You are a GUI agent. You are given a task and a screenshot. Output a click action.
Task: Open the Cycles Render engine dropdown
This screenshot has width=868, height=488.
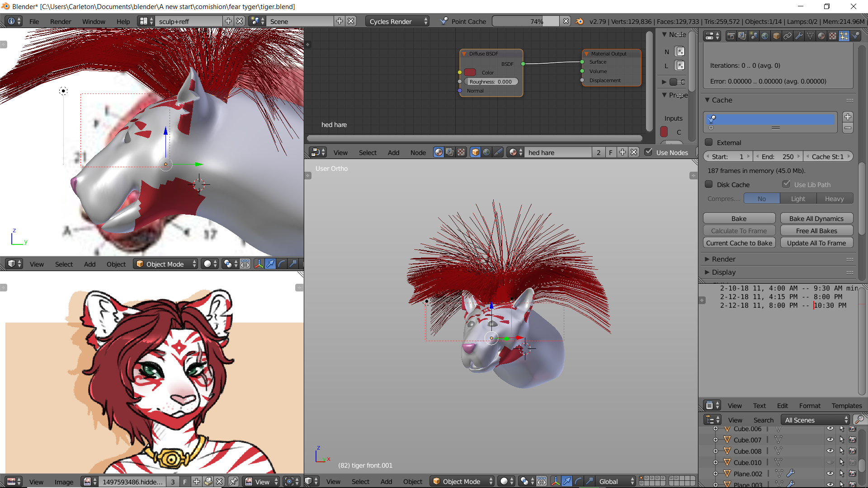[397, 21]
